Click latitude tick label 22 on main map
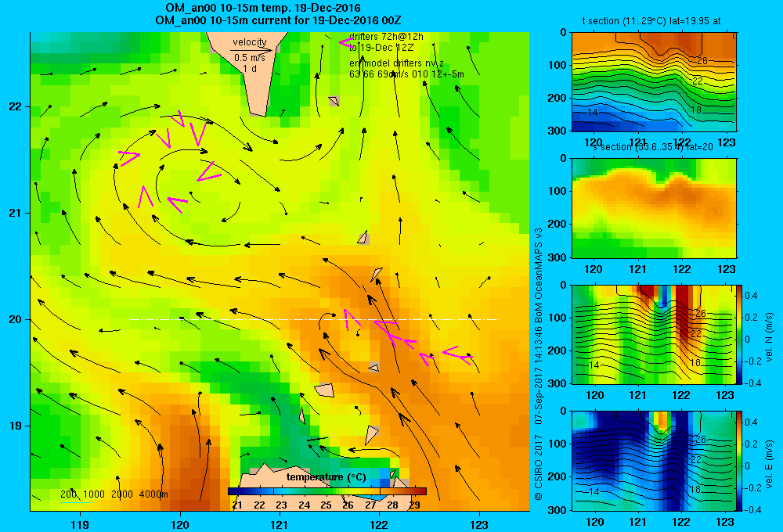The width and height of the screenshot is (783, 532). [16, 107]
